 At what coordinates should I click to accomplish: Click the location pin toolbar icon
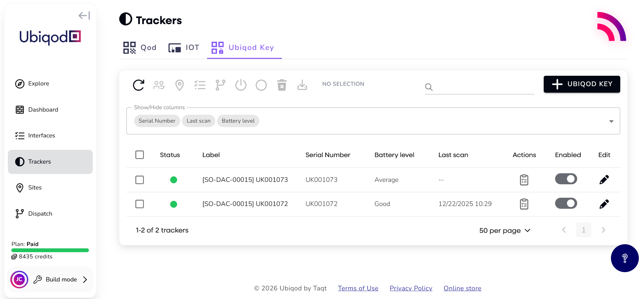pos(180,85)
